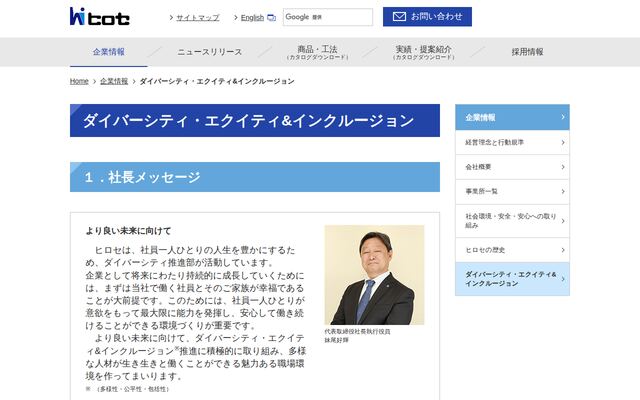Open sidebar item ヒロセの歴史
This screenshot has width=640, height=400.
coord(512,250)
